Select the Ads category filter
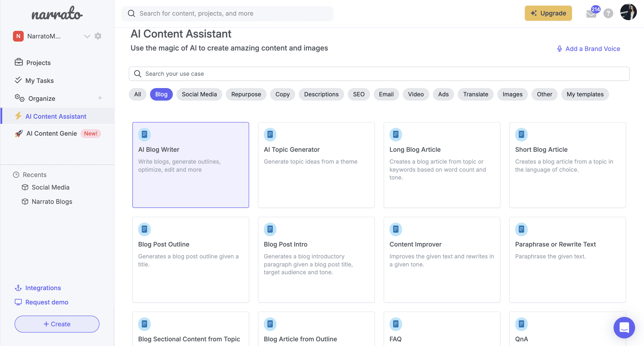 [443, 94]
